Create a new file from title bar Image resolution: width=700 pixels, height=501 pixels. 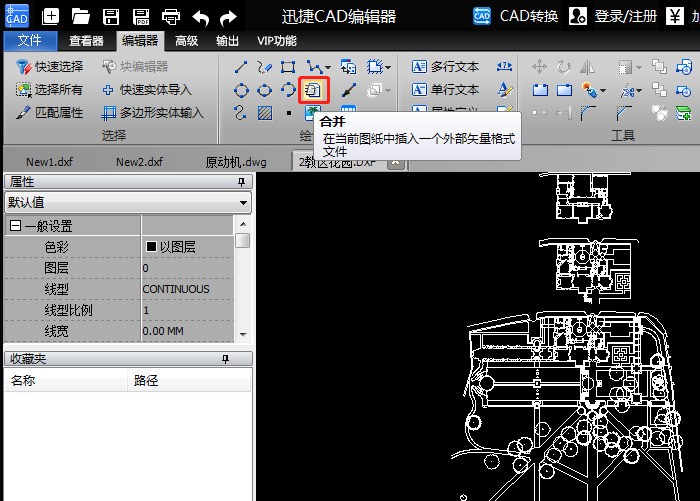[50, 17]
